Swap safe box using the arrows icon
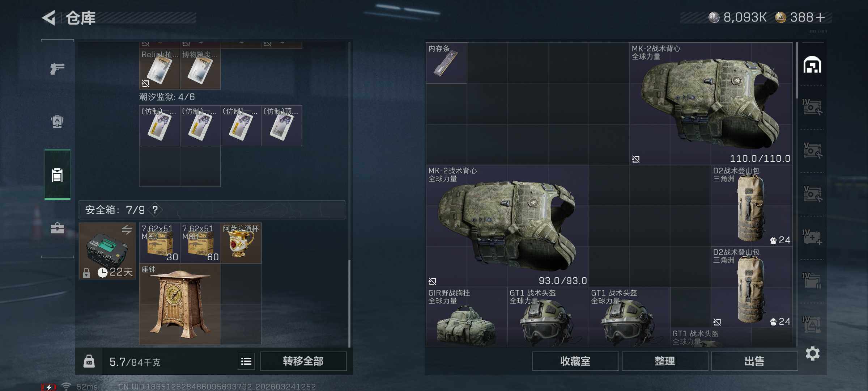Image resolution: width=868 pixels, height=391 pixels. tap(127, 229)
